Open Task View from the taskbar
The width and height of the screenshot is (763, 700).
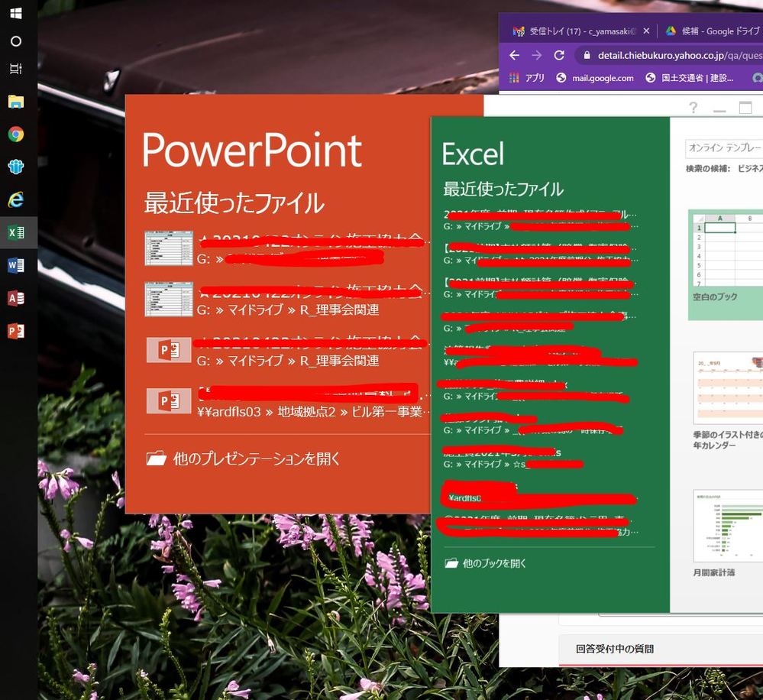16,69
